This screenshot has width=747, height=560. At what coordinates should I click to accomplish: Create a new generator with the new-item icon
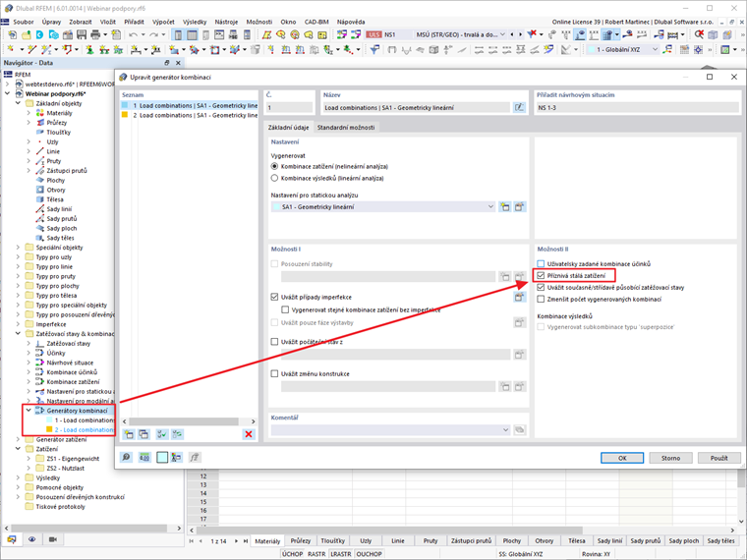[x=129, y=434]
